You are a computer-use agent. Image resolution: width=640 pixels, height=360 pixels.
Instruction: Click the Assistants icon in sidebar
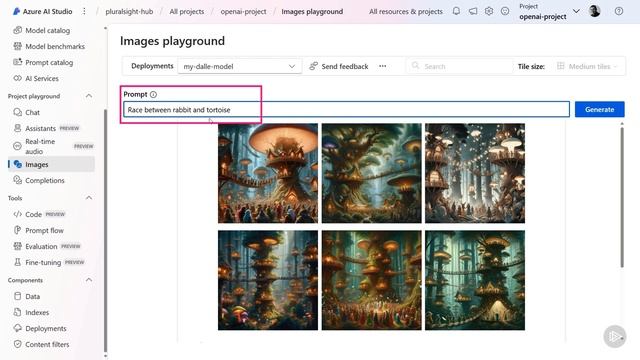tap(18, 128)
